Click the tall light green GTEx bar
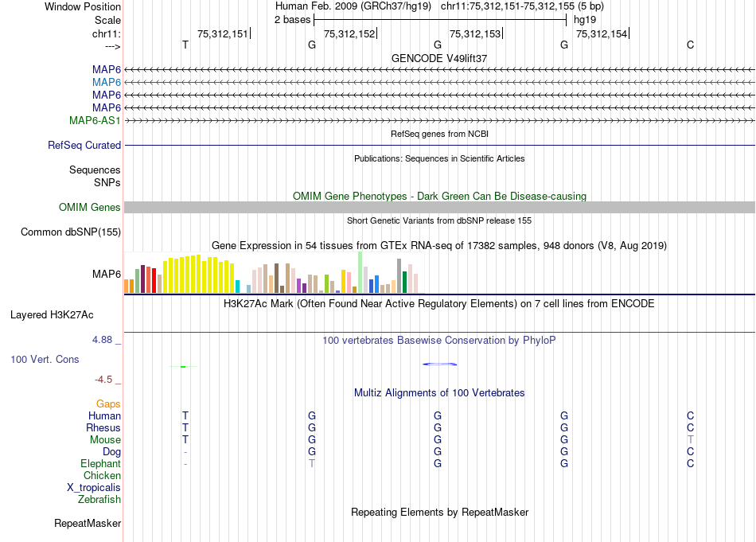The height and width of the screenshot is (542, 756). (x=360, y=272)
